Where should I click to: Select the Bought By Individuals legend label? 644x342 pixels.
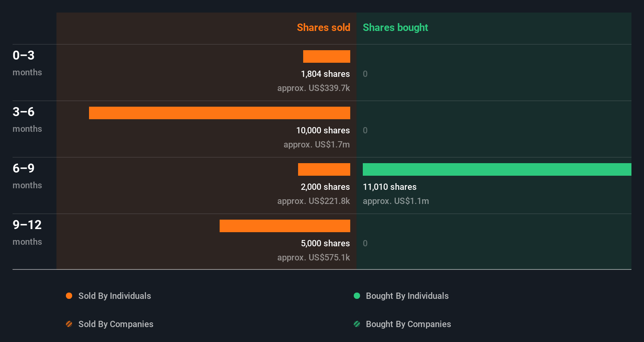click(x=407, y=296)
